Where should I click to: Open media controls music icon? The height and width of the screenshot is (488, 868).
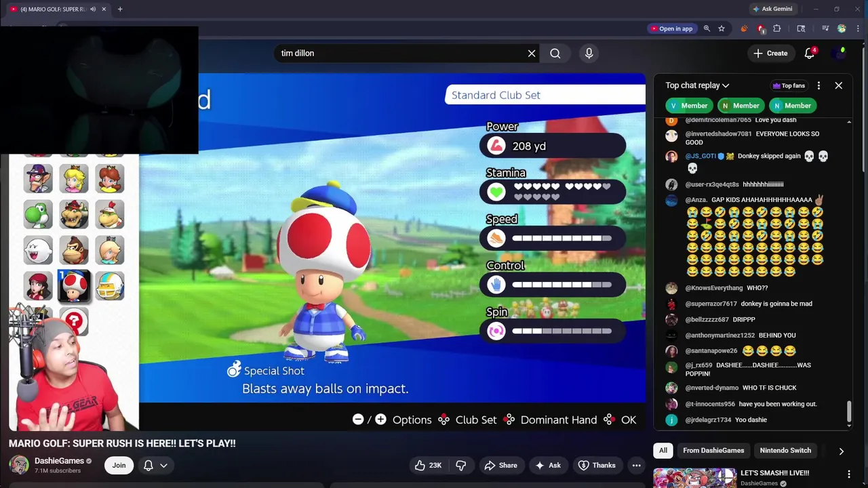pyautogui.click(x=825, y=28)
